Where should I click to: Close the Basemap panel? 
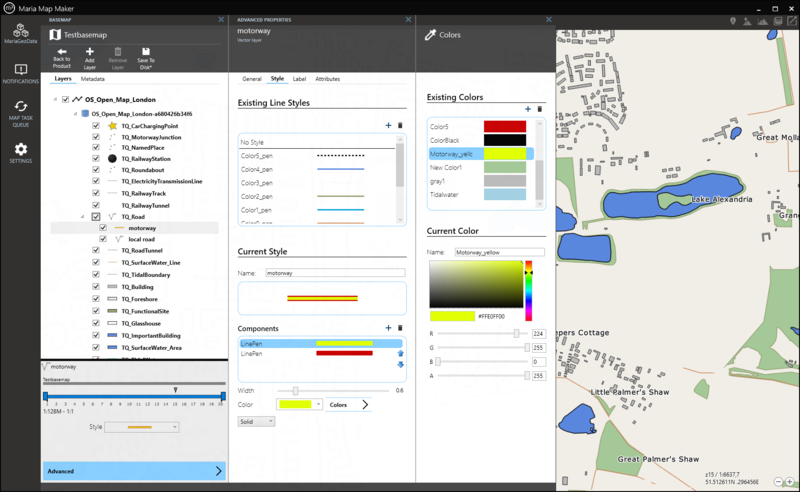221,19
